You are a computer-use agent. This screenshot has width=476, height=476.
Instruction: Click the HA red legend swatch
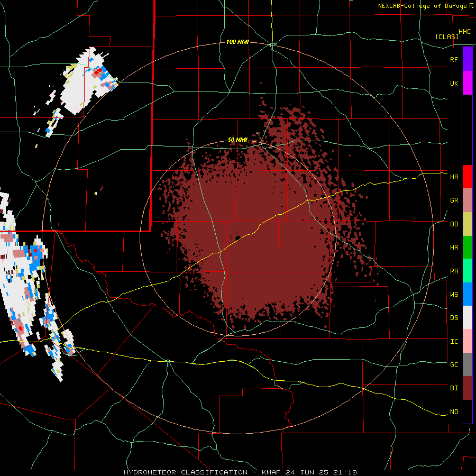[x=467, y=177]
